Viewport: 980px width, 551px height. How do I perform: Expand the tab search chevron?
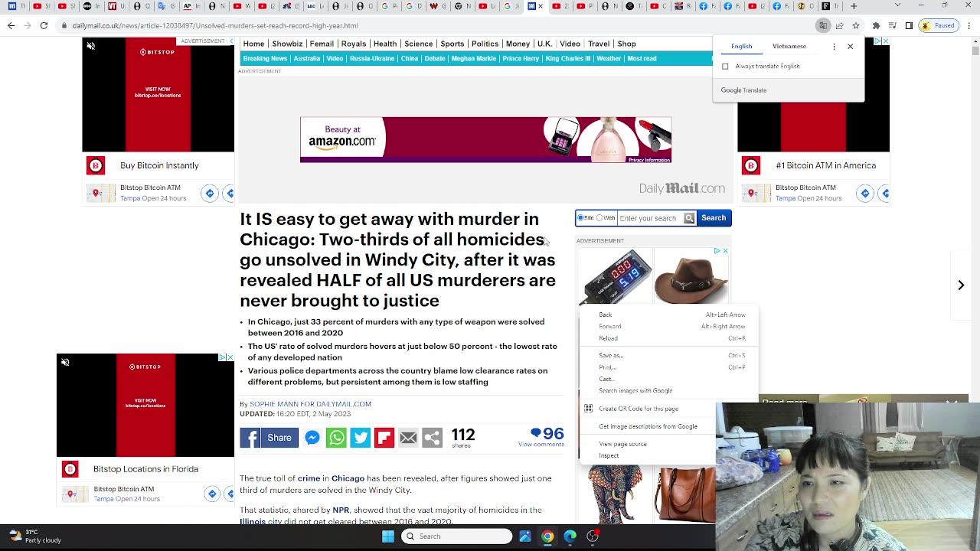pos(897,6)
